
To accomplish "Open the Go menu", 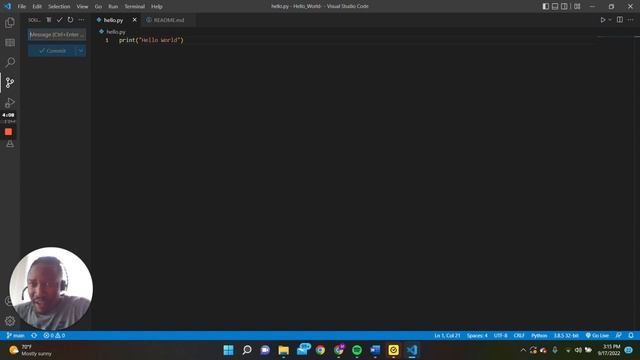I will pyautogui.click(x=98, y=7).
